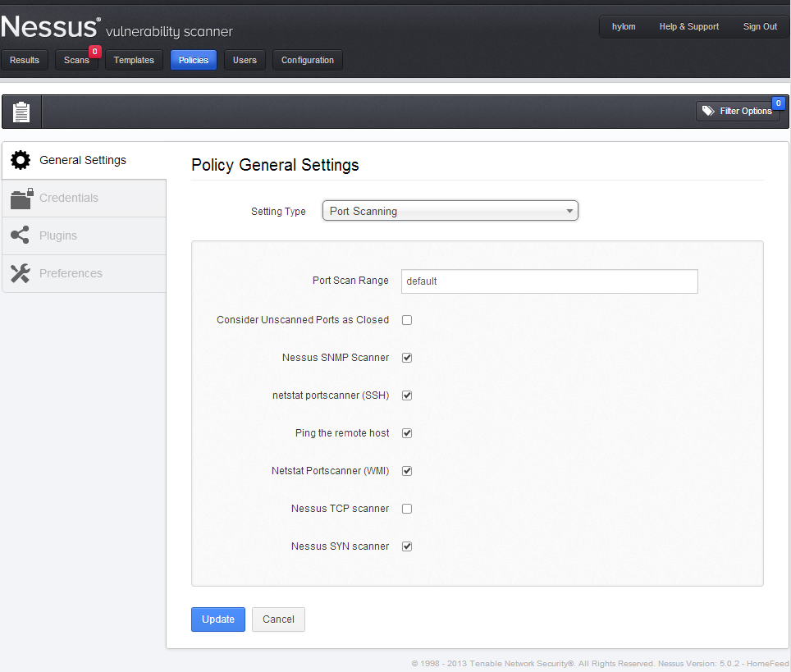Screen dimensions: 791x672
Task: Click the Port Scan Range field
Action: pyautogui.click(x=549, y=281)
